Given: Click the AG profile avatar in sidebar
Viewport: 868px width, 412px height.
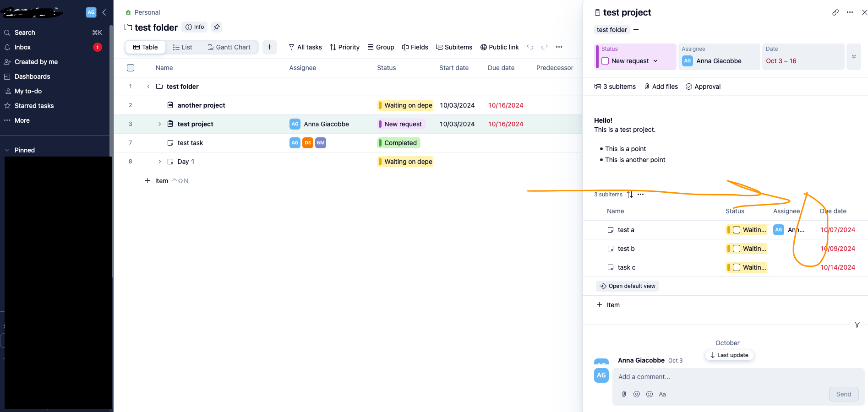Looking at the screenshot, I should 91,12.
